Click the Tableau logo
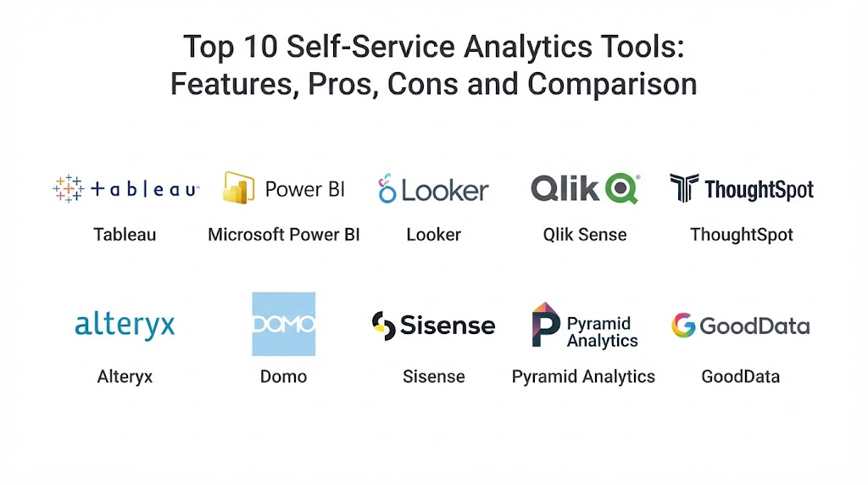This screenshot has height=485, width=868. pyautogui.click(x=125, y=189)
